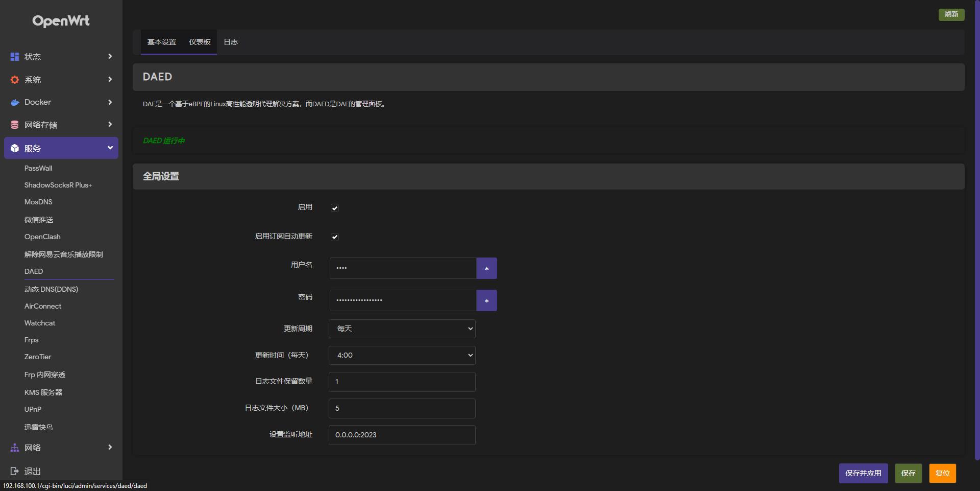Screen dimensions: 980x491
Task: Open 动态 DNS(DDNS) menu item
Action: (x=51, y=289)
